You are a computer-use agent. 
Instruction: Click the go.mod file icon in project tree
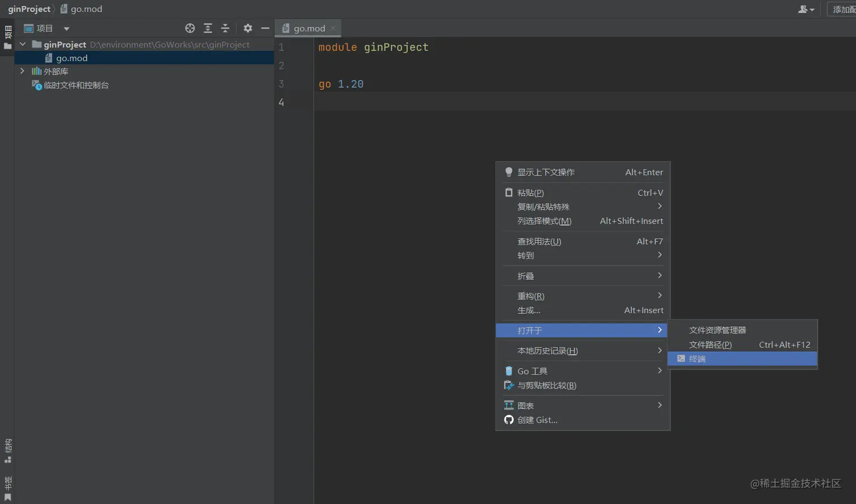pyautogui.click(x=49, y=58)
